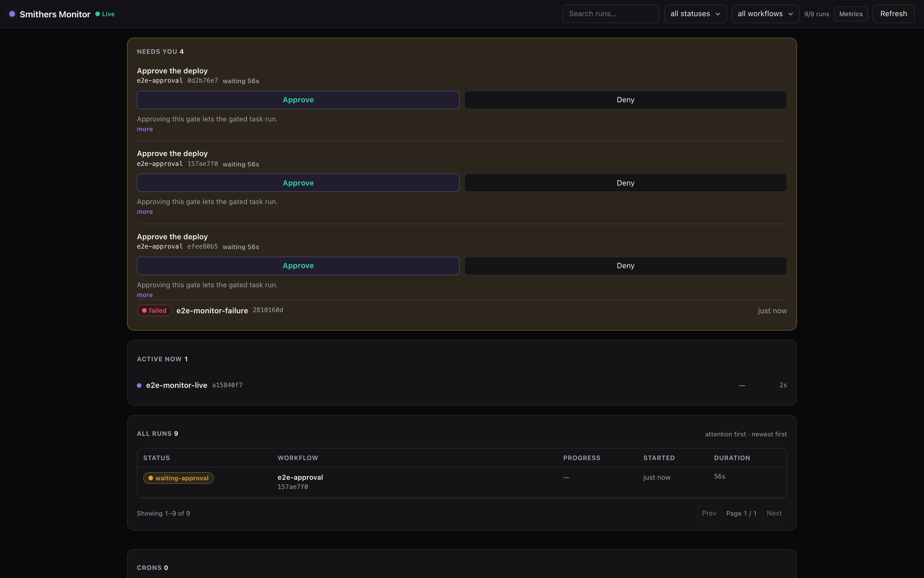Click Showing 1–9 of 9 text
Viewport: 924px width, 578px height.
click(x=163, y=513)
